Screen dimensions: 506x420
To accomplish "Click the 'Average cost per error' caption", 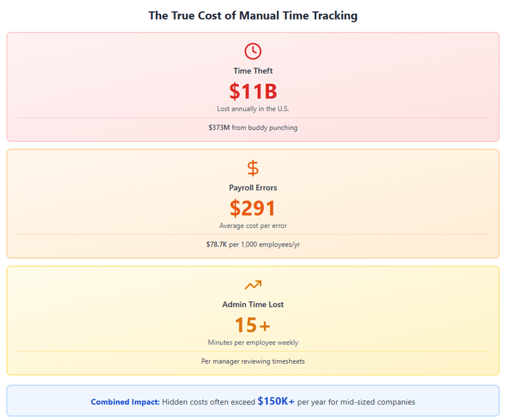I will click(x=253, y=226).
